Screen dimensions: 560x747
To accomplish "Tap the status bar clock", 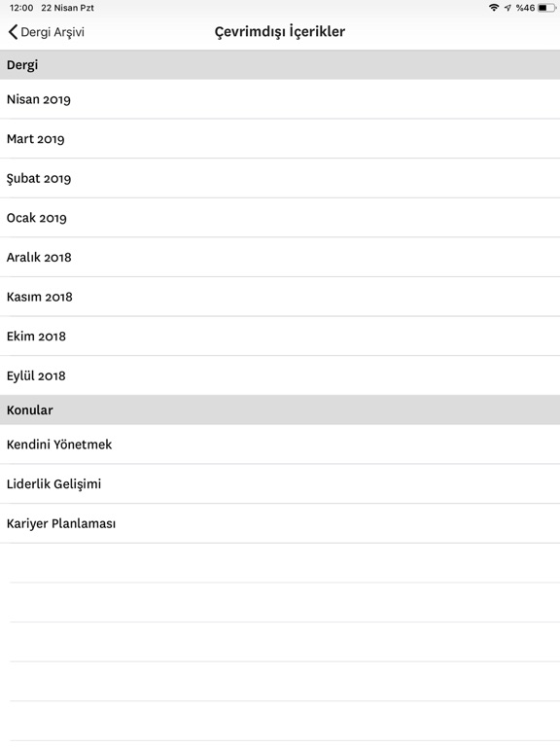I will tap(21, 8).
